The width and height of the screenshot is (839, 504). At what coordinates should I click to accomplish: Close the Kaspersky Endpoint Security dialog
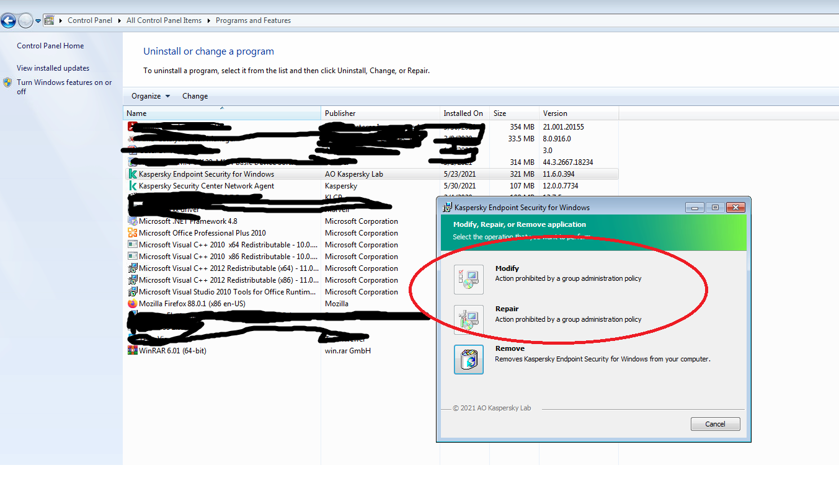point(735,207)
